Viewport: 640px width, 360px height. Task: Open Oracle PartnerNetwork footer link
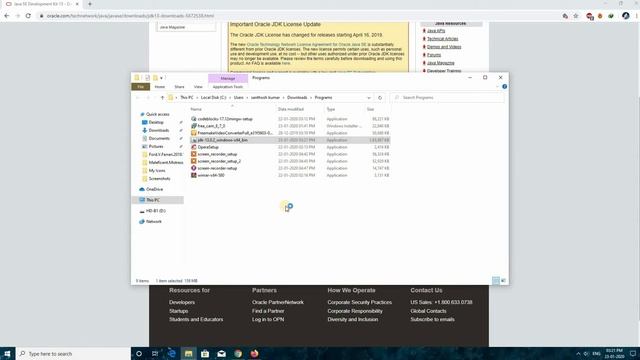[278, 302]
